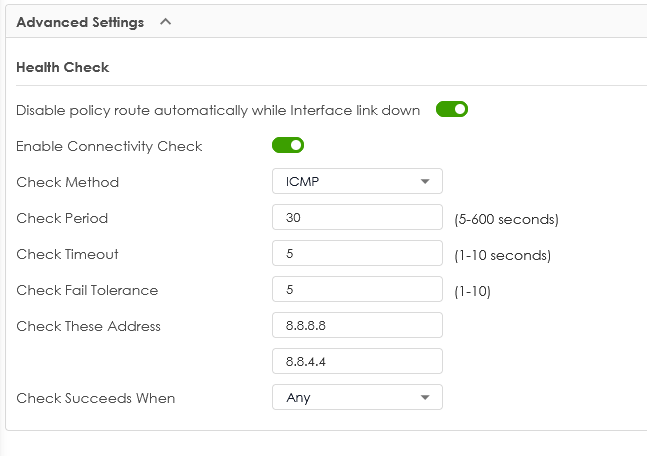Click the Check Fail Tolerance field
The image size is (647, 456).
(357, 289)
